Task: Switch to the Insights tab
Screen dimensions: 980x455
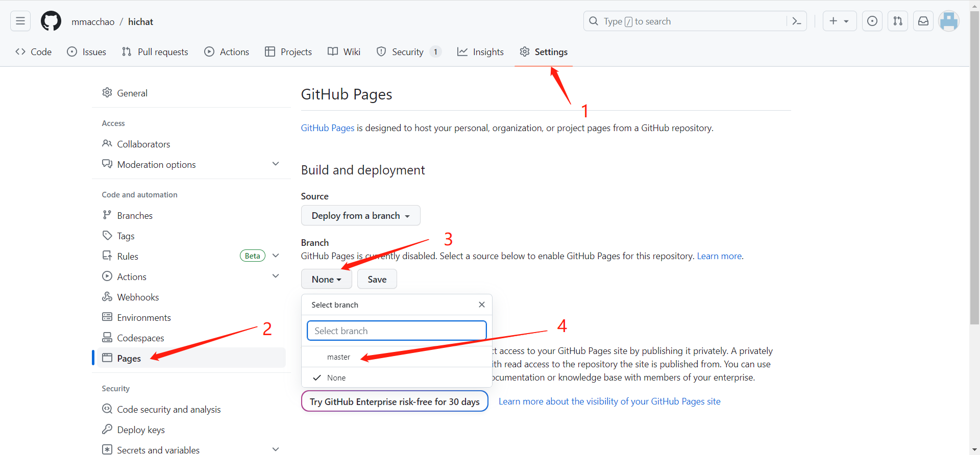Action: tap(480, 52)
